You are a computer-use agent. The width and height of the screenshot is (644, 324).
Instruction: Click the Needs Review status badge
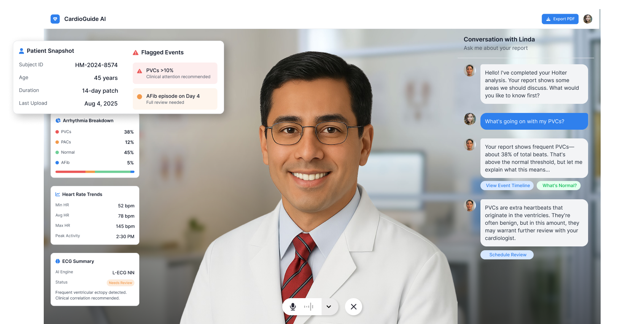(x=120, y=283)
